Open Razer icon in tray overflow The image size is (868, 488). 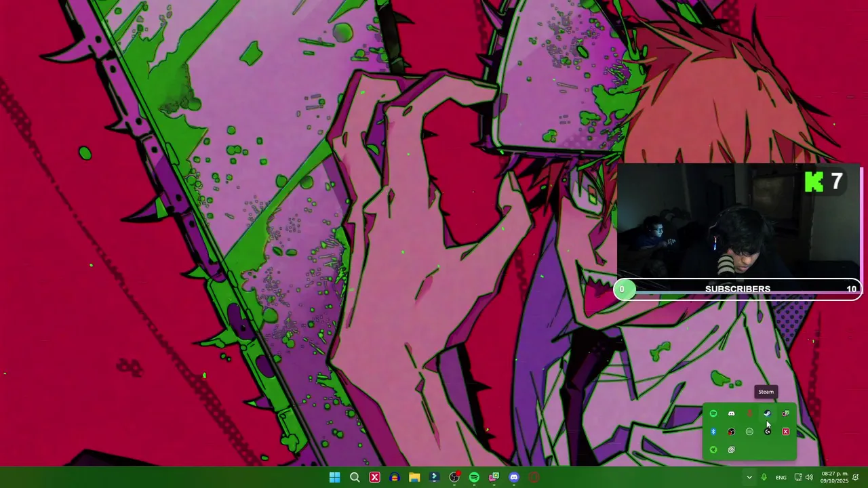click(x=713, y=449)
